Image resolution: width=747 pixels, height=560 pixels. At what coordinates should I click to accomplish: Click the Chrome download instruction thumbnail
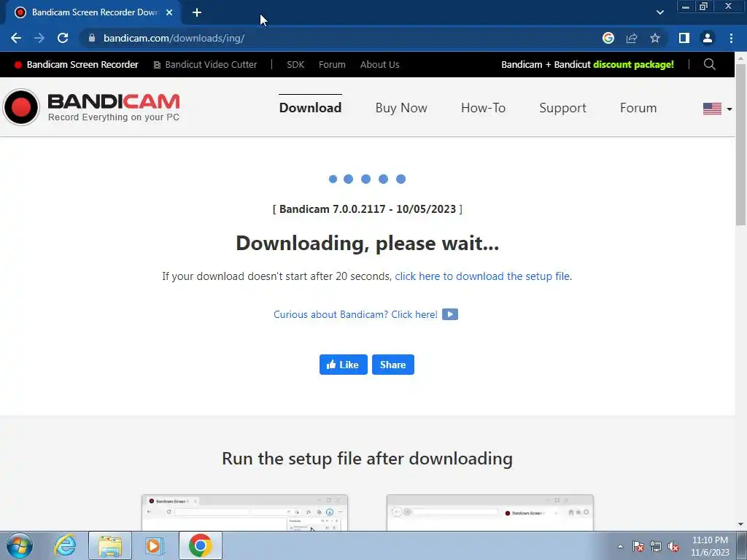pos(244,513)
